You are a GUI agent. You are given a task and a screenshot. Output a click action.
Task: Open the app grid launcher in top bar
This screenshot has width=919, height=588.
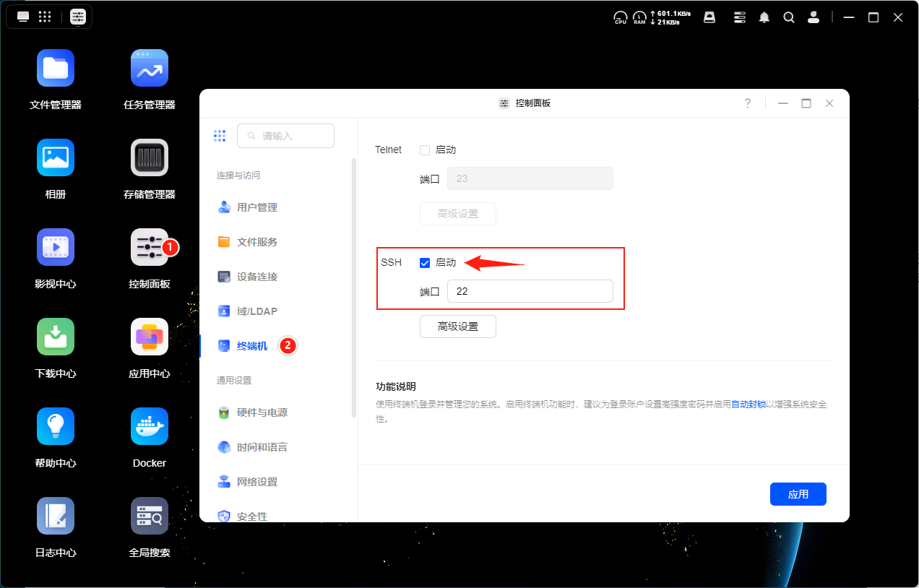pyautogui.click(x=45, y=17)
